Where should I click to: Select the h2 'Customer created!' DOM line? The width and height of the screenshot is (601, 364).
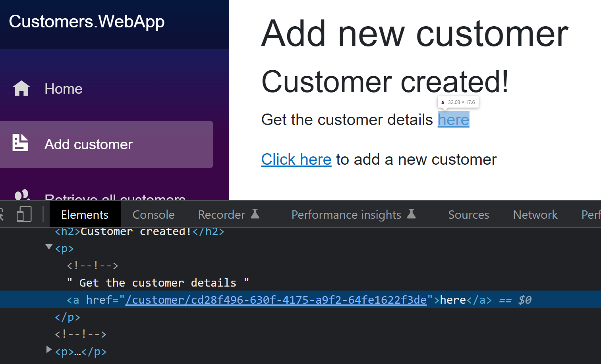click(x=139, y=231)
